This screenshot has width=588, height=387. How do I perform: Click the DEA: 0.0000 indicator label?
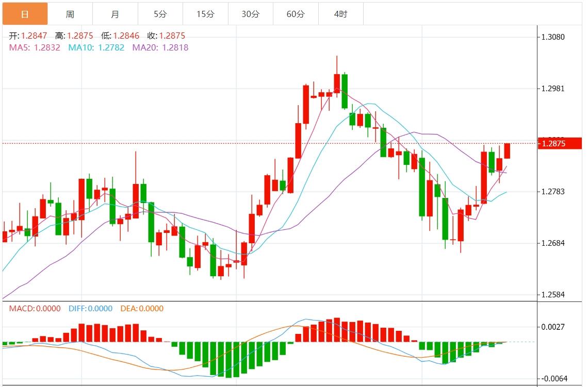[142, 309]
